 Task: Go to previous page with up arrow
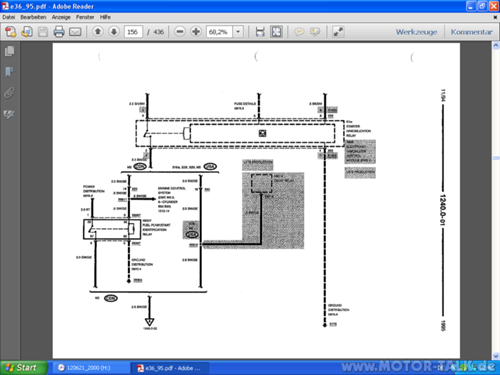(x=98, y=32)
